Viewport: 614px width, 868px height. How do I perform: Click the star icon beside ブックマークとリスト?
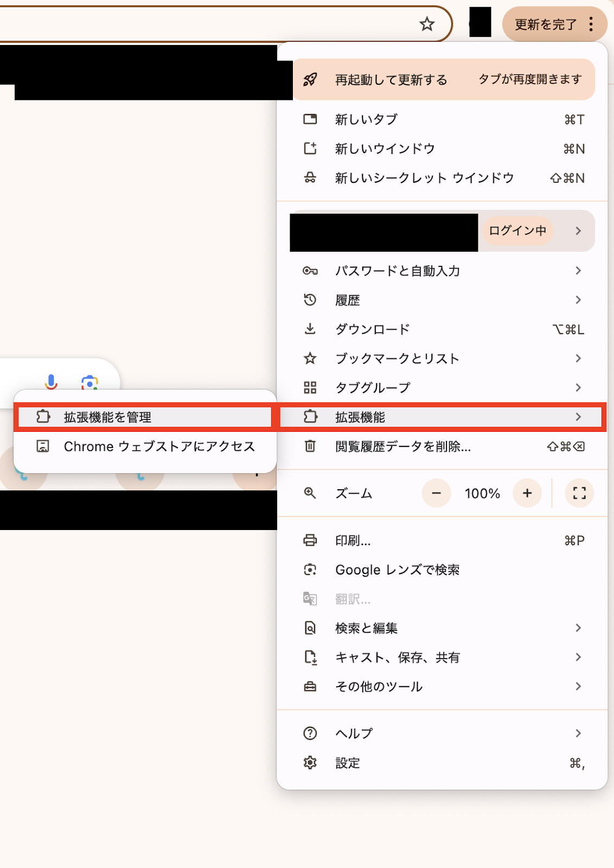pos(310,358)
